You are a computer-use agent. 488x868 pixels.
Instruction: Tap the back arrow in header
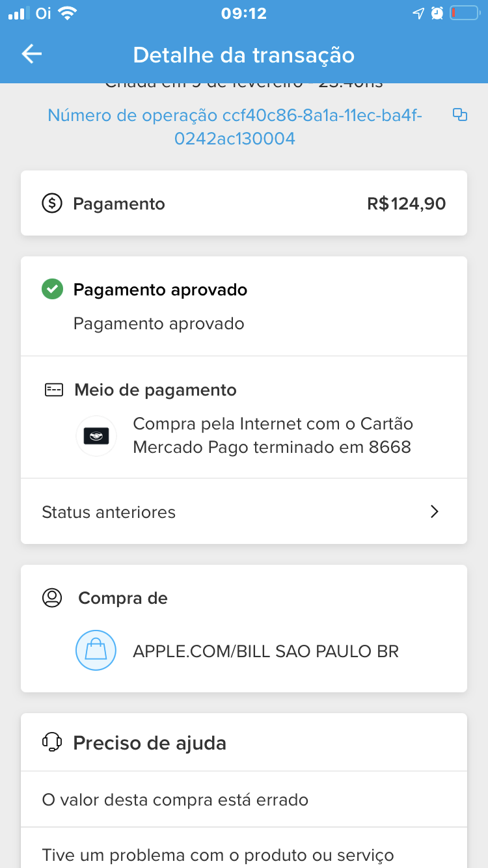click(31, 54)
